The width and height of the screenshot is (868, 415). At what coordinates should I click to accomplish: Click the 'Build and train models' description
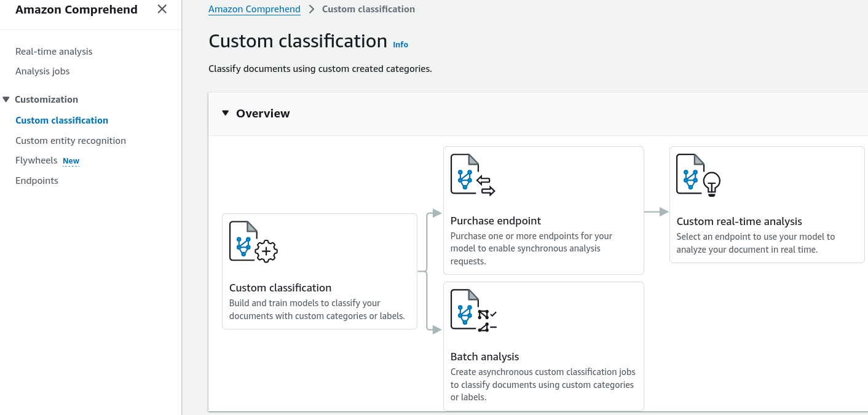(317, 310)
